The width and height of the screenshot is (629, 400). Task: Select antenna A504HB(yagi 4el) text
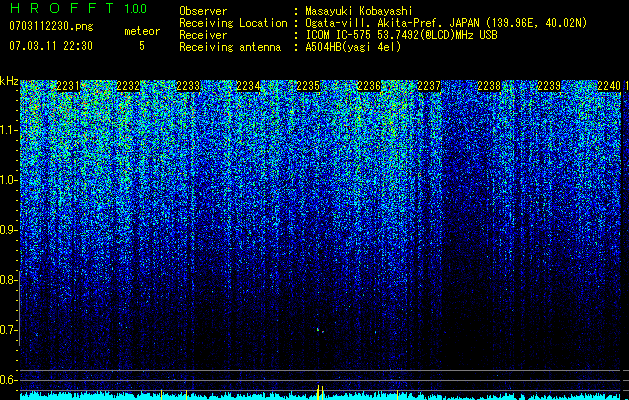pos(353,47)
